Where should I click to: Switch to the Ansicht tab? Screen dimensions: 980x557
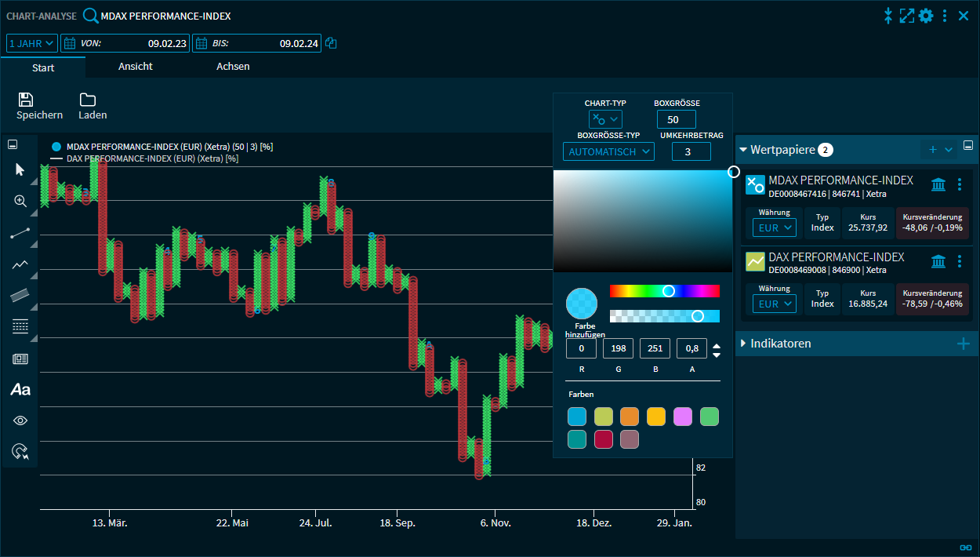pyautogui.click(x=136, y=67)
